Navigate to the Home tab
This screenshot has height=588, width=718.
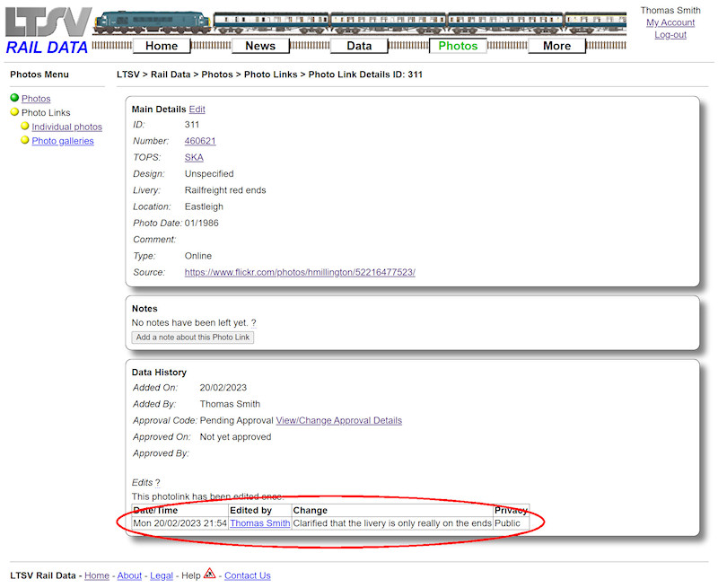pos(162,45)
